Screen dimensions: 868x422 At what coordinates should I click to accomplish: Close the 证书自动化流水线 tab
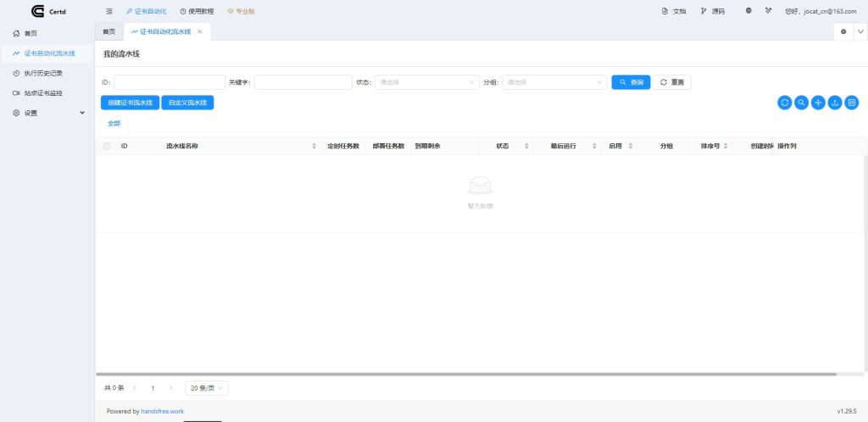199,31
